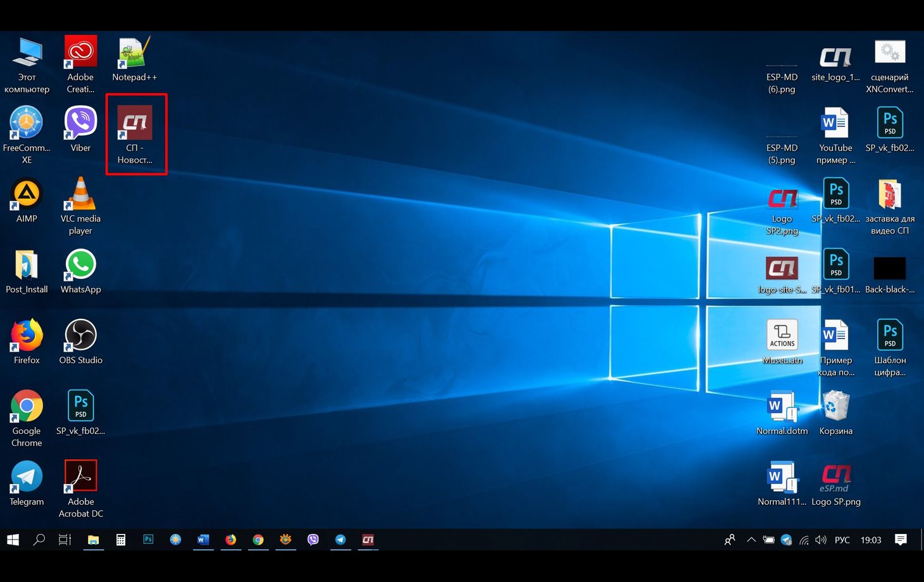Select VLC media player desktop shortcut
Viewport: 924px width, 582px height.
pos(80,207)
